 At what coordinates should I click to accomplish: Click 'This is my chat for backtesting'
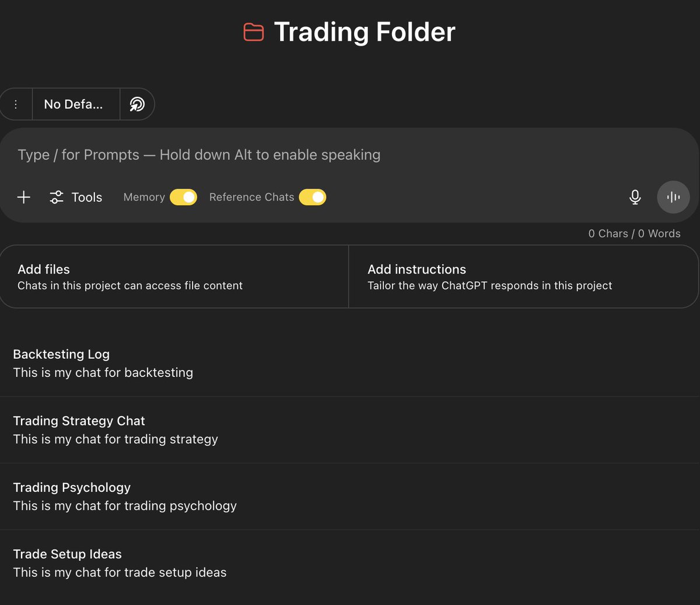click(x=103, y=373)
